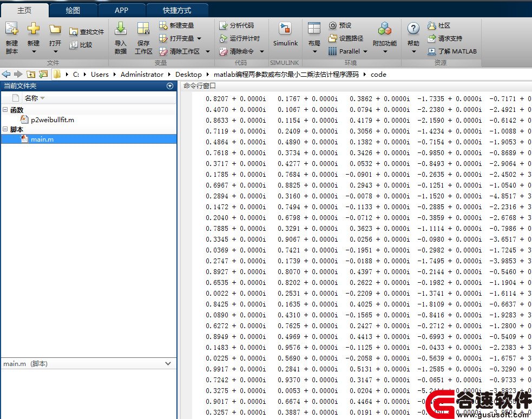
Task: Click the Preferences (预设) gear icon
Action: tap(333, 25)
